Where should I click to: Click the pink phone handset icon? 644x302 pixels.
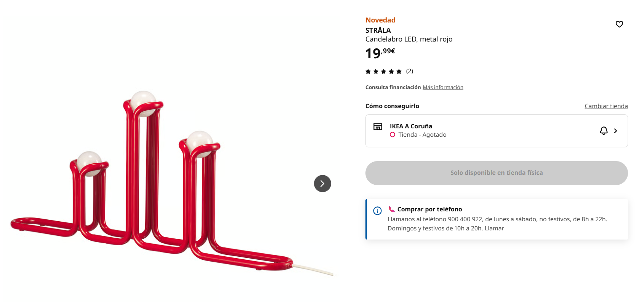coord(391,209)
